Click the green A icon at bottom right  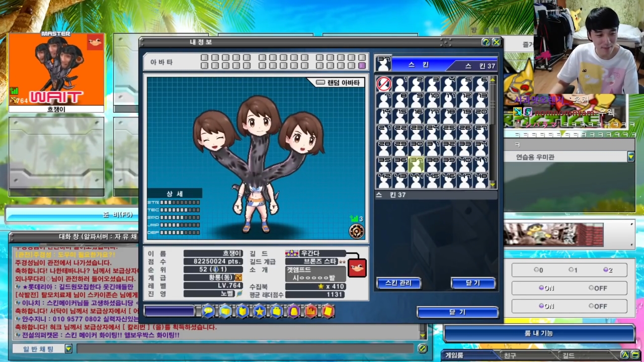click(x=625, y=355)
